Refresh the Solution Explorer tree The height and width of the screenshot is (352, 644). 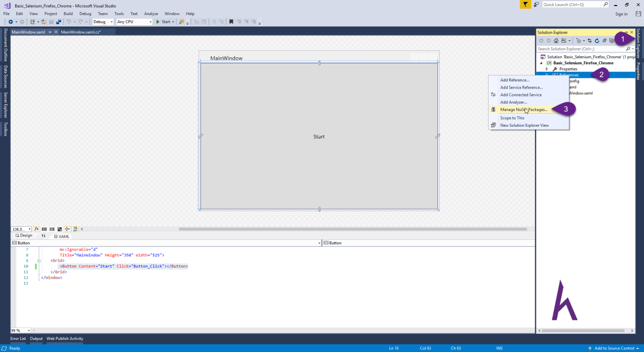tap(597, 40)
